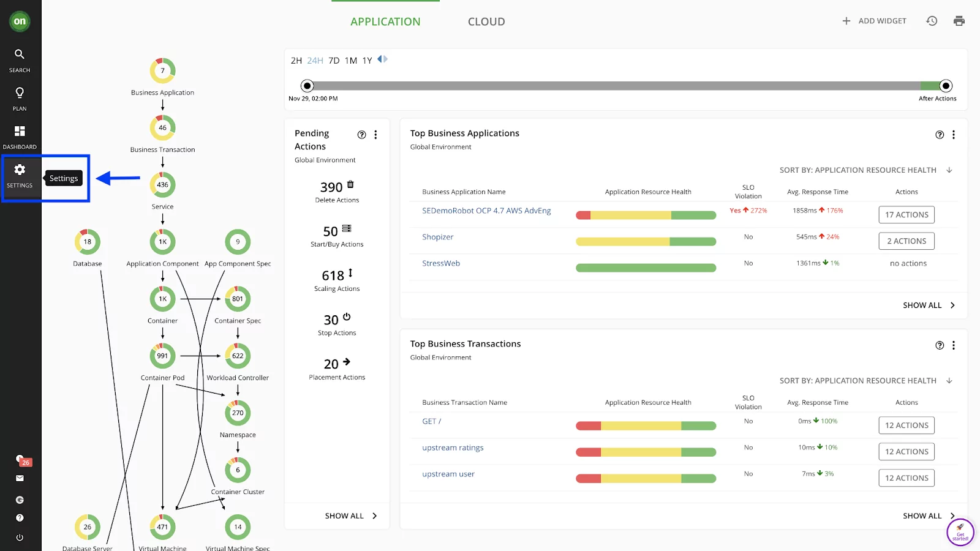Select the 2H time range
Screen dimensions: 980x551
pyautogui.click(x=296, y=61)
